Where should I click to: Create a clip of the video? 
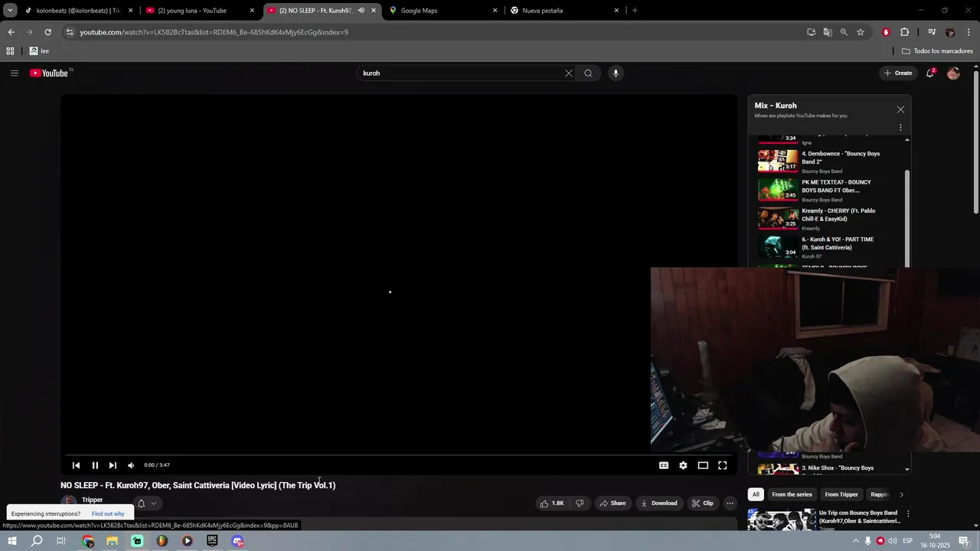702,503
